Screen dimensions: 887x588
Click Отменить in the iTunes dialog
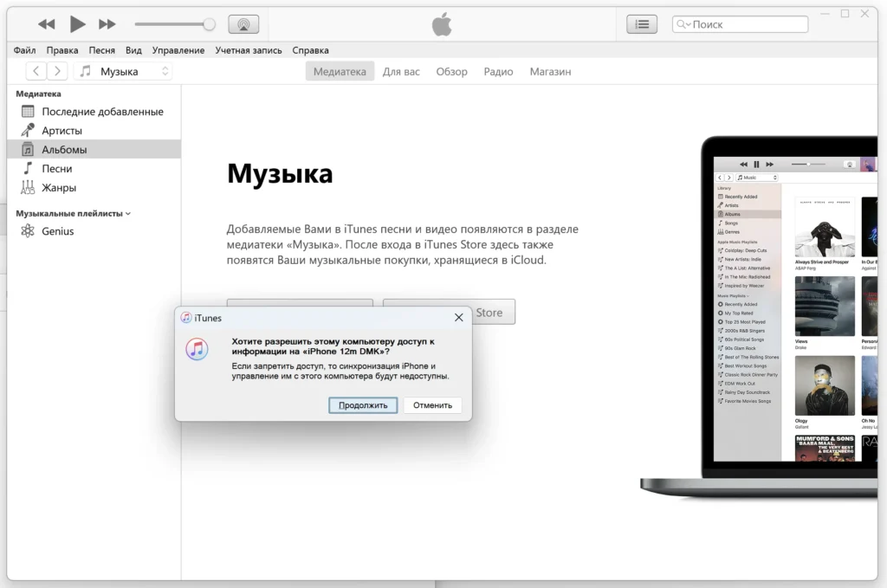[x=433, y=405]
